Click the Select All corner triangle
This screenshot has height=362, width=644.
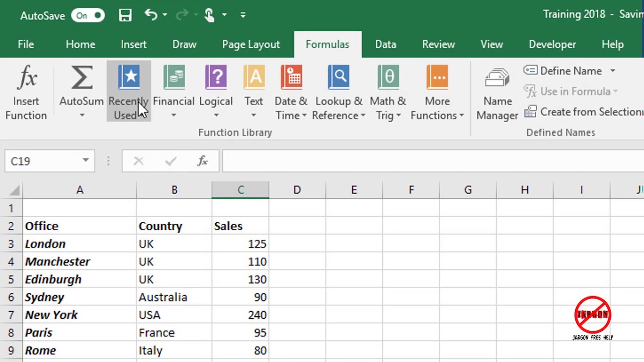pyautogui.click(x=15, y=190)
